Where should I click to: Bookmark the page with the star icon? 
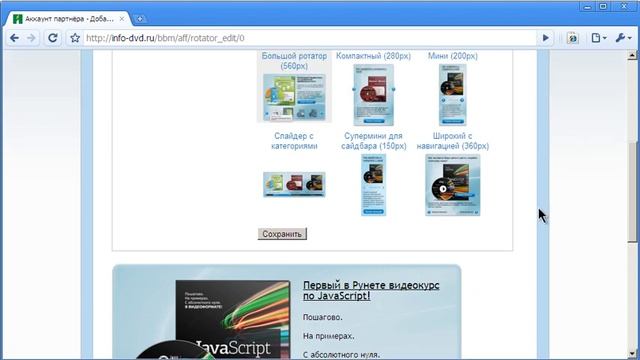coord(75,38)
